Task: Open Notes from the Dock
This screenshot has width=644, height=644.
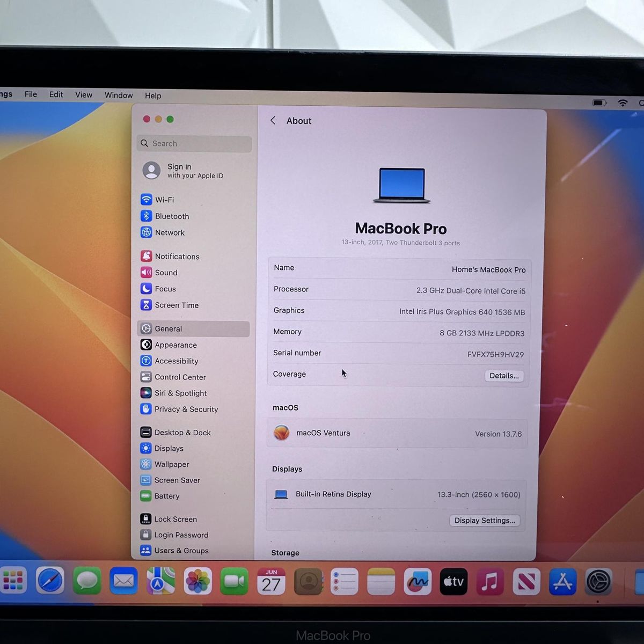Action: [x=381, y=581]
